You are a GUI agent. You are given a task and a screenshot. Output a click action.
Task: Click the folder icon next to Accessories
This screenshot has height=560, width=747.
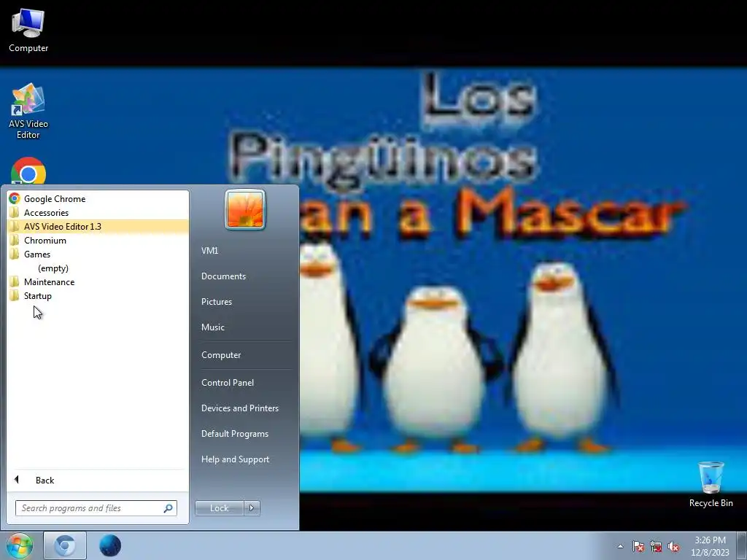pyautogui.click(x=15, y=212)
